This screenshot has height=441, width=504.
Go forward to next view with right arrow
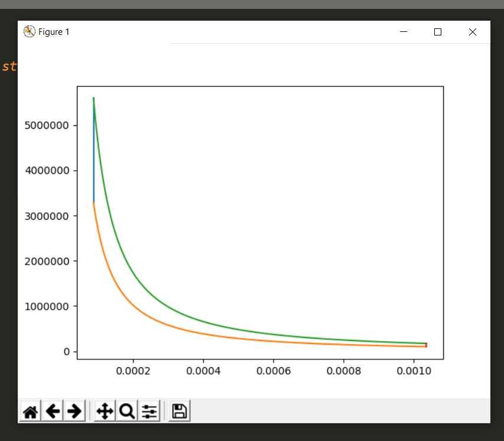tap(74, 411)
